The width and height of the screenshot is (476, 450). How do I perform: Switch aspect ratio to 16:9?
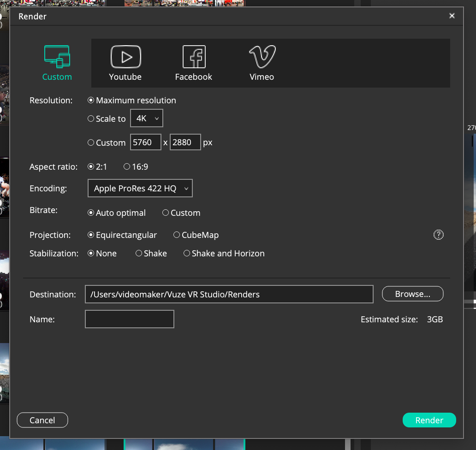click(x=127, y=166)
